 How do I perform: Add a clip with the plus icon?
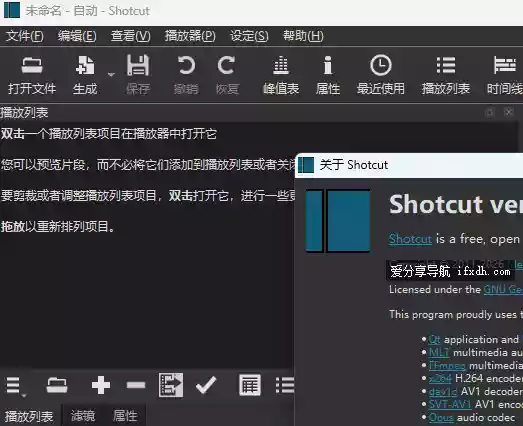click(x=101, y=385)
